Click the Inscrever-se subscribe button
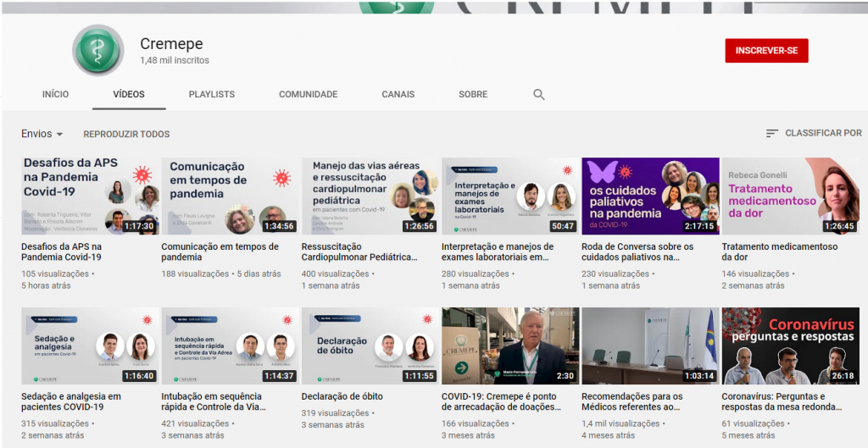The image size is (868, 448). coord(766,51)
